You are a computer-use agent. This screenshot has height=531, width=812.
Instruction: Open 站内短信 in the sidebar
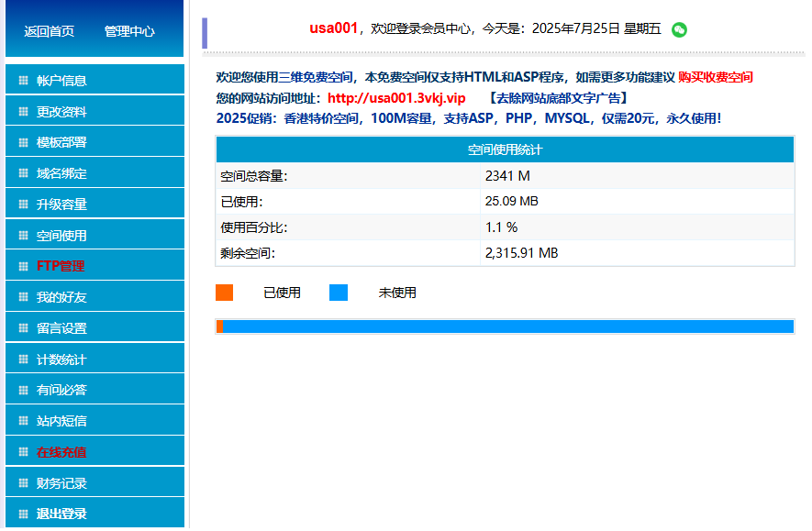click(x=95, y=420)
